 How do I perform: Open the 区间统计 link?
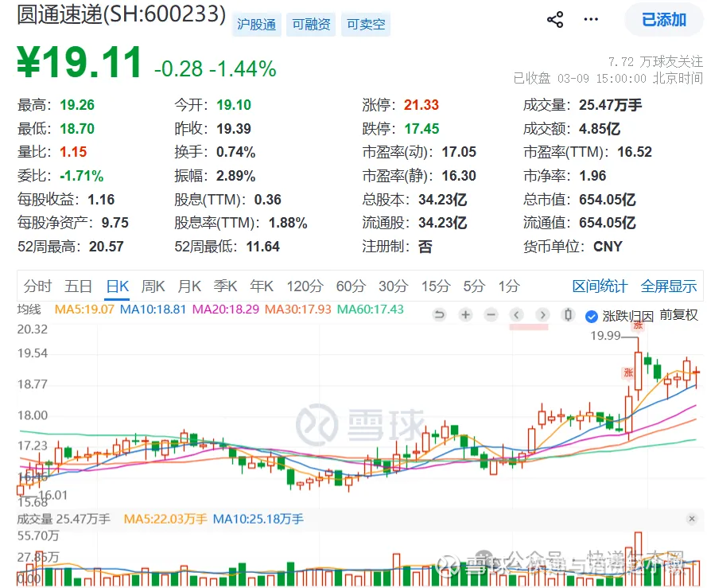tap(600, 286)
